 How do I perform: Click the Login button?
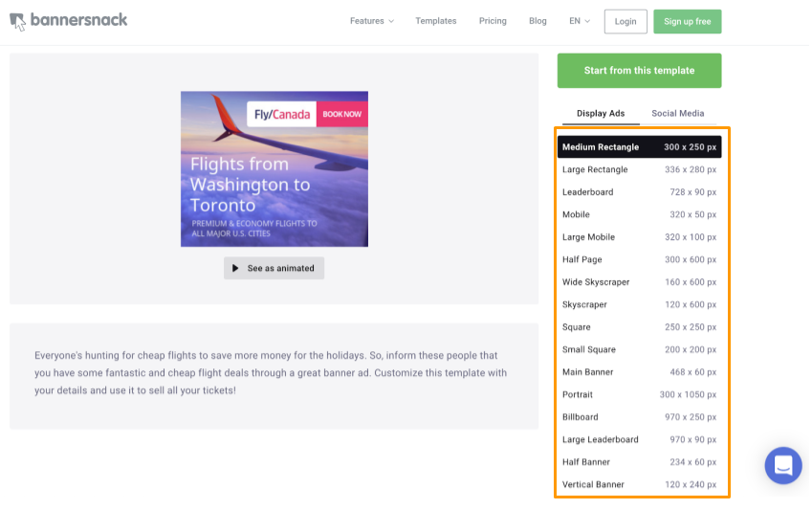(x=625, y=21)
